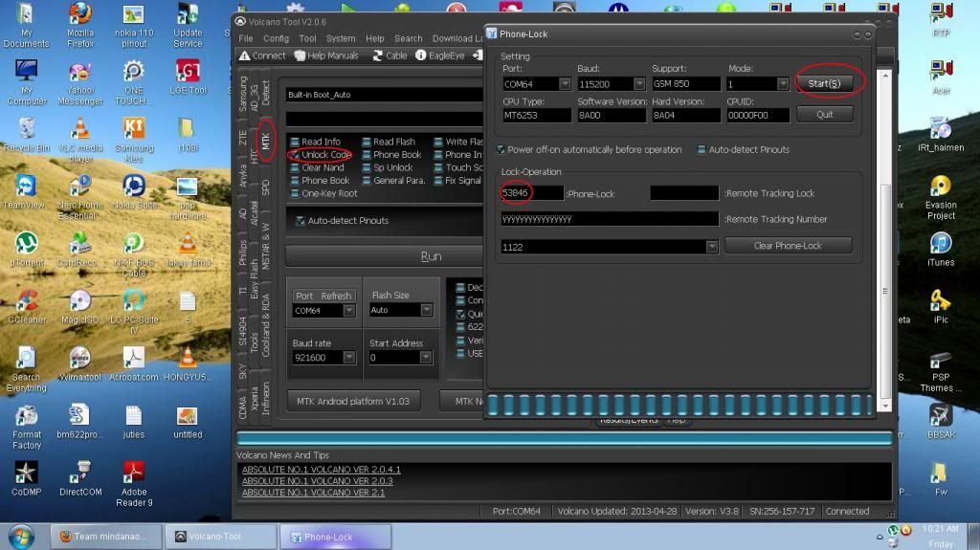
Task: Click the Phone-Lock code input field
Action: pos(532,193)
